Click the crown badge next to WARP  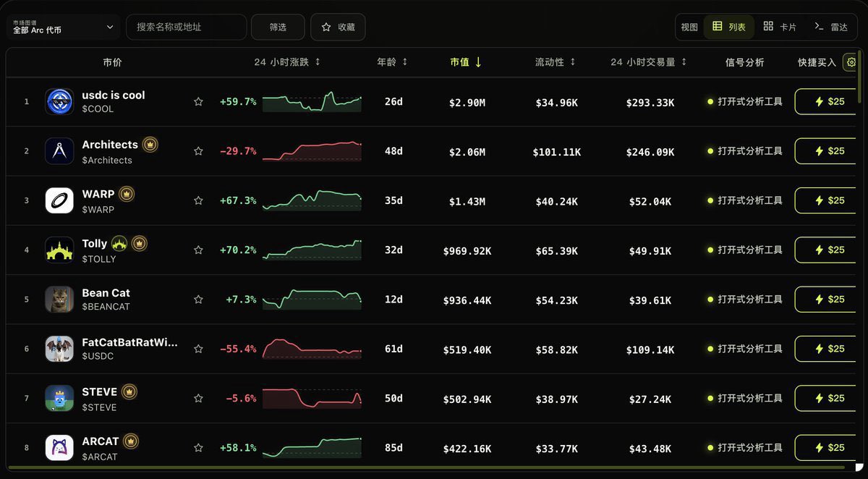click(127, 194)
